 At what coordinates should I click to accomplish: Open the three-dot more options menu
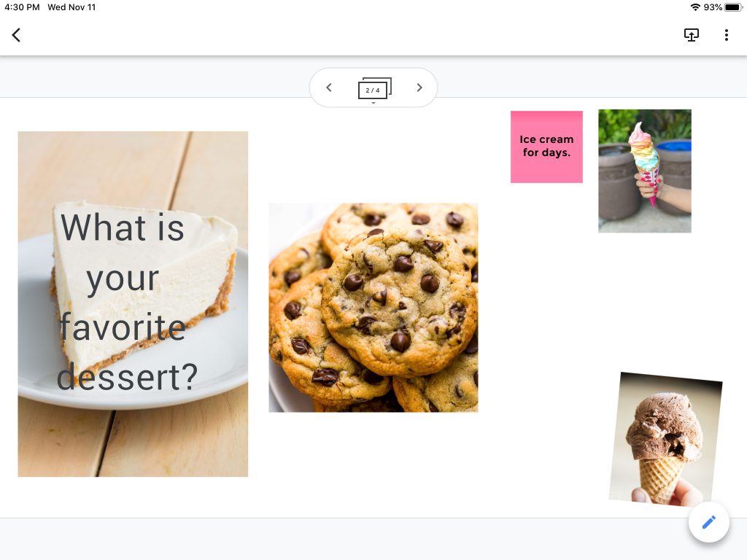point(726,35)
